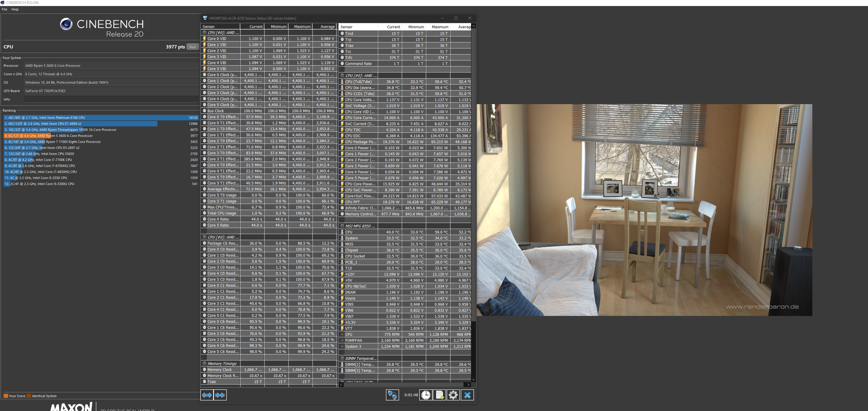Open HWiNFO sensor settings gear

(453, 395)
